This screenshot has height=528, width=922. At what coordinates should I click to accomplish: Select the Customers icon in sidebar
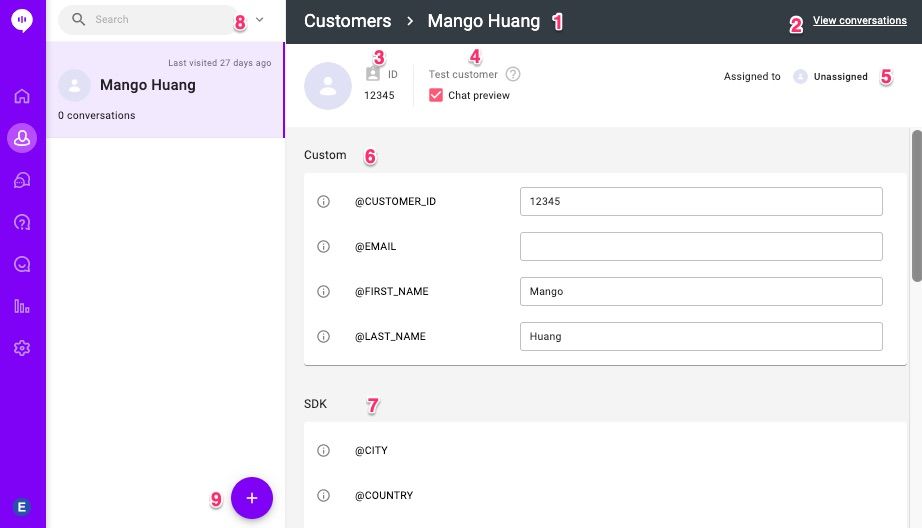[22, 138]
